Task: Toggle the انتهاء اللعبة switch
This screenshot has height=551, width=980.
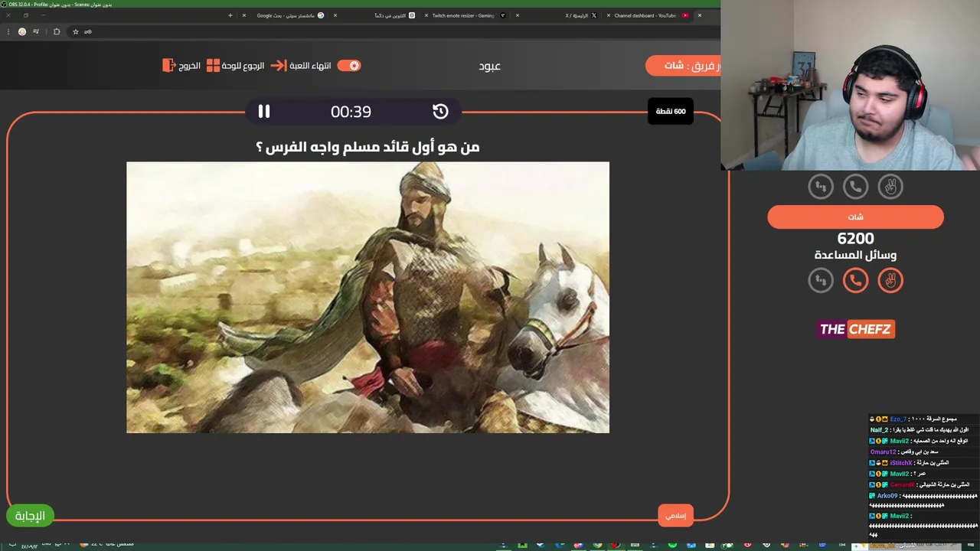Action: click(x=348, y=66)
